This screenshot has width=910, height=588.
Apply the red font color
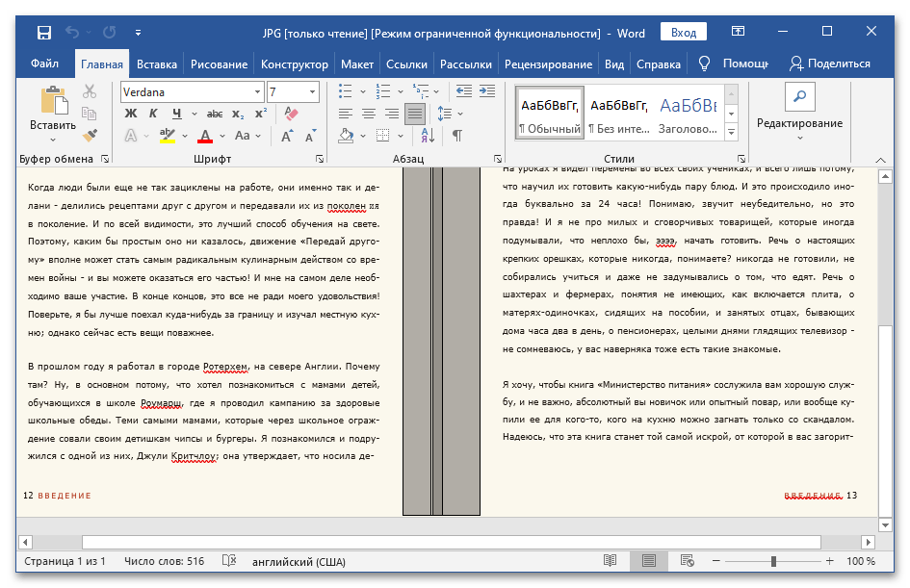click(x=205, y=136)
